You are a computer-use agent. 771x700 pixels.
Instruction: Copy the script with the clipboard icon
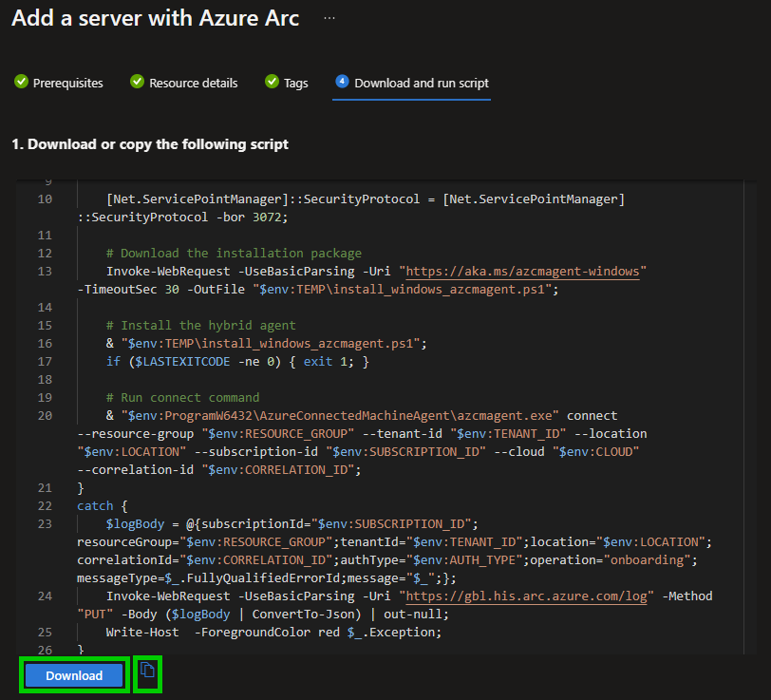pos(147,670)
